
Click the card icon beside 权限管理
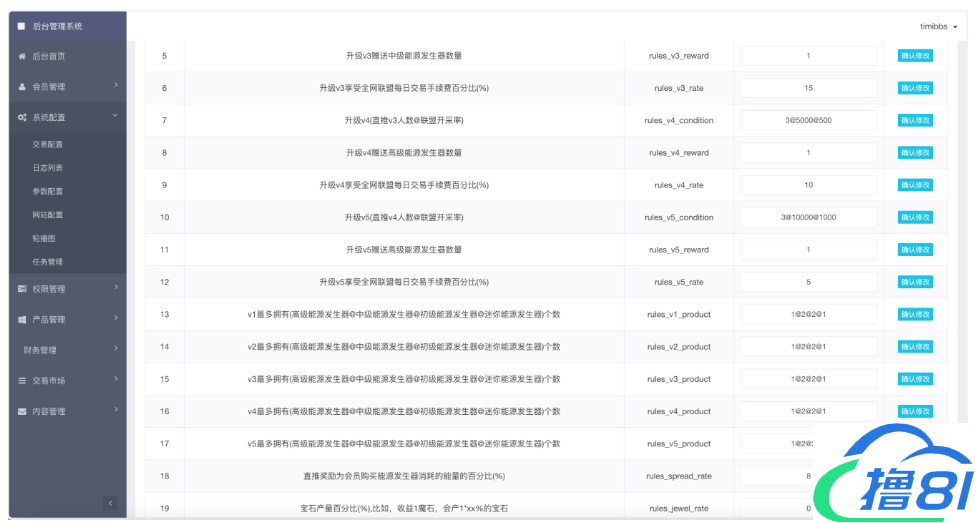tap(22, 289)
